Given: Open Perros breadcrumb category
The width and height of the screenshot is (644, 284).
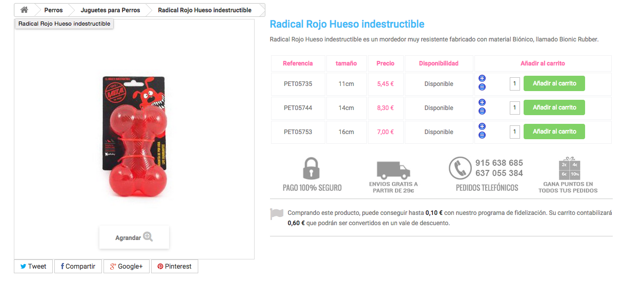Looking at the screenshot, I should point(53,10).
